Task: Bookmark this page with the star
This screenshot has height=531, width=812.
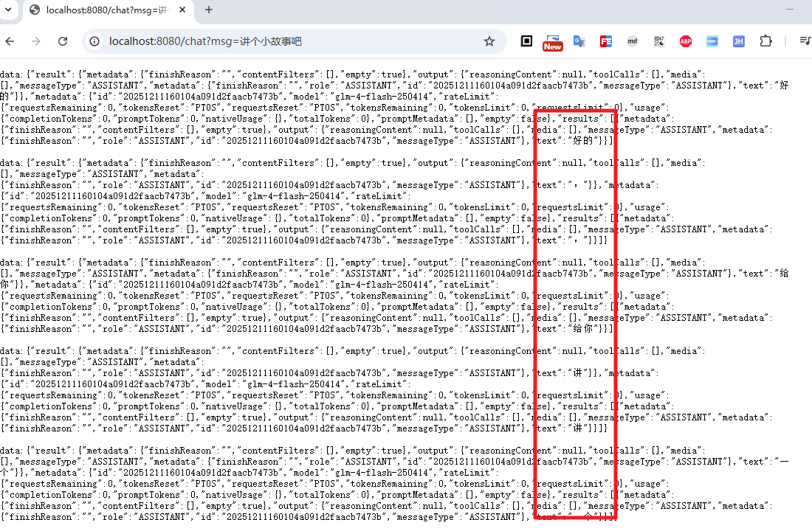Action: [x=489, y=41]
